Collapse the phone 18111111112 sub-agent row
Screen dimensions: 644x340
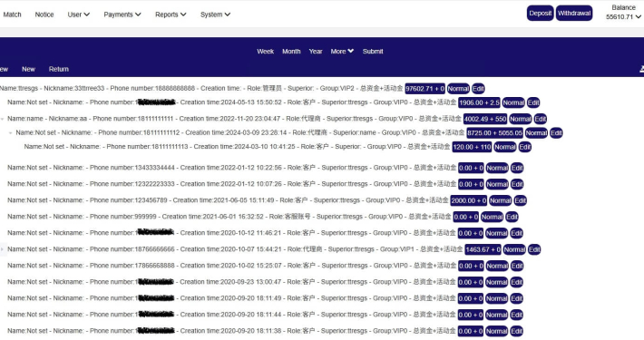click(x=11, y=133)
